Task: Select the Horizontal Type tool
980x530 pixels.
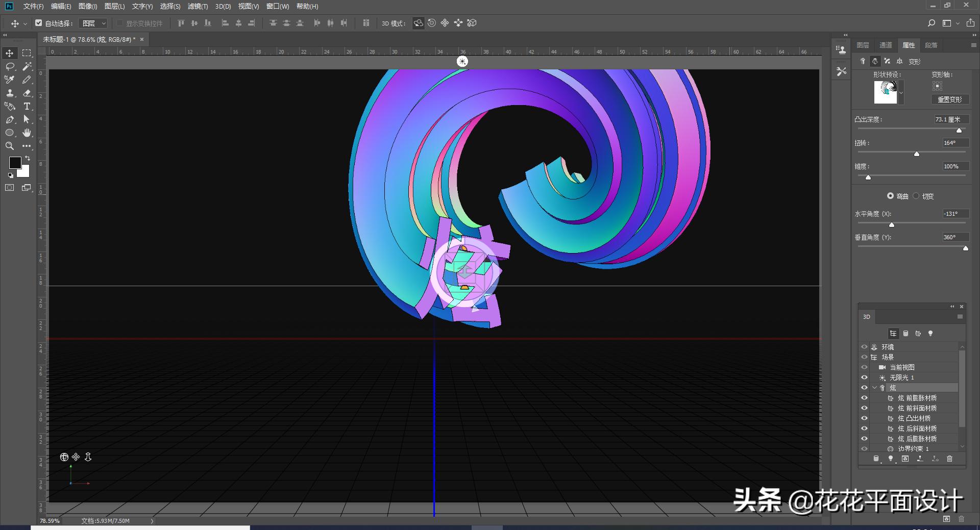Action: pyautogui.click(x=27, y=107)
